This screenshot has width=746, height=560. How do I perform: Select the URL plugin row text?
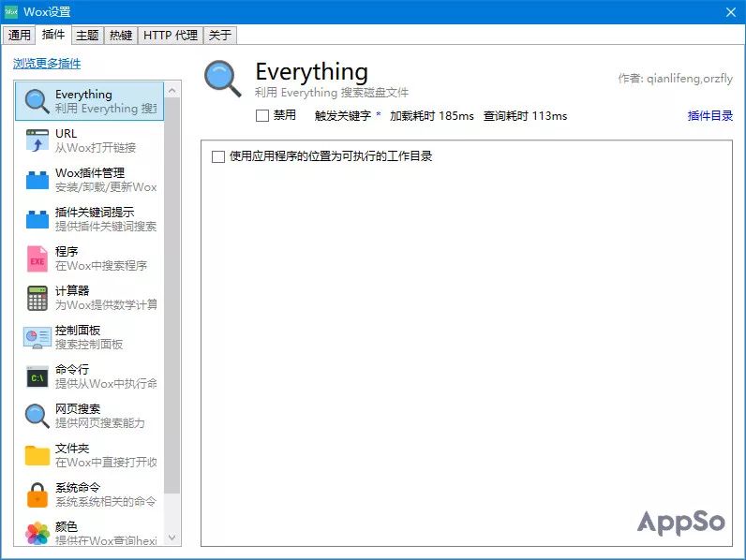[x=96, y=140]
